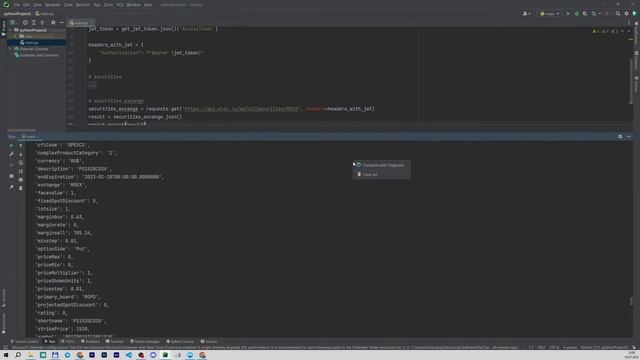Select Scratches and Consoles in project tree

39,55
